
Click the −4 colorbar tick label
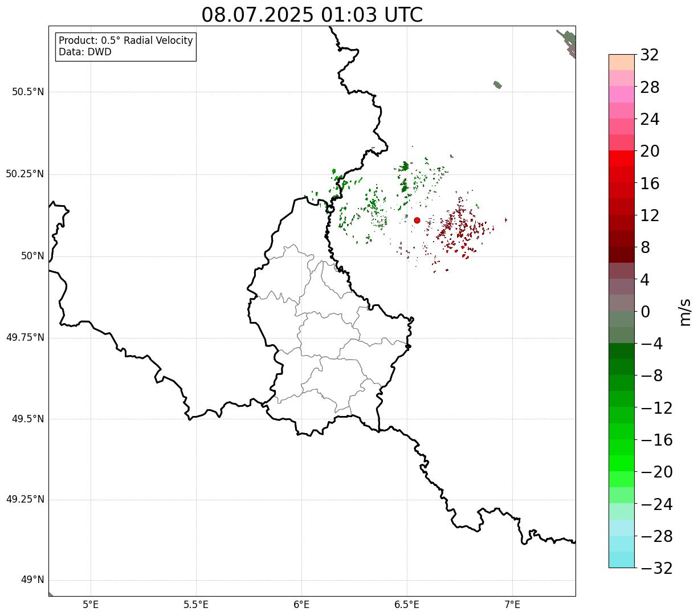point(651,344)
